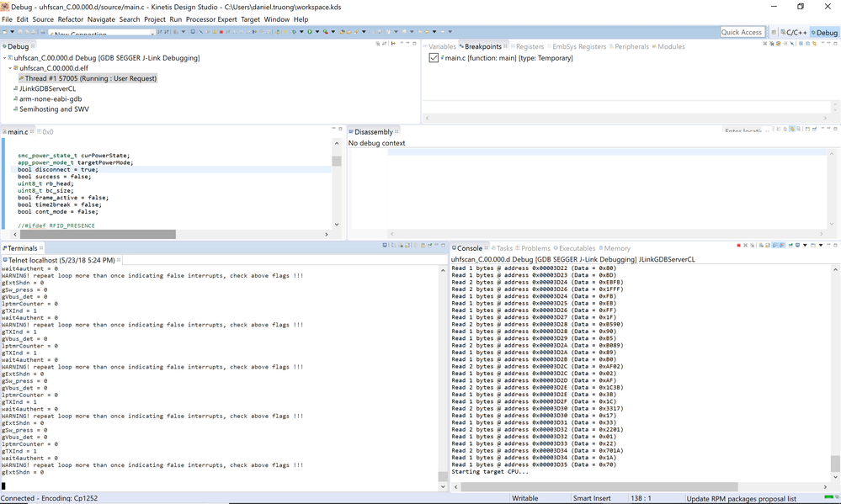Click Update RPM packages proposal list status

tap(741, 499)
